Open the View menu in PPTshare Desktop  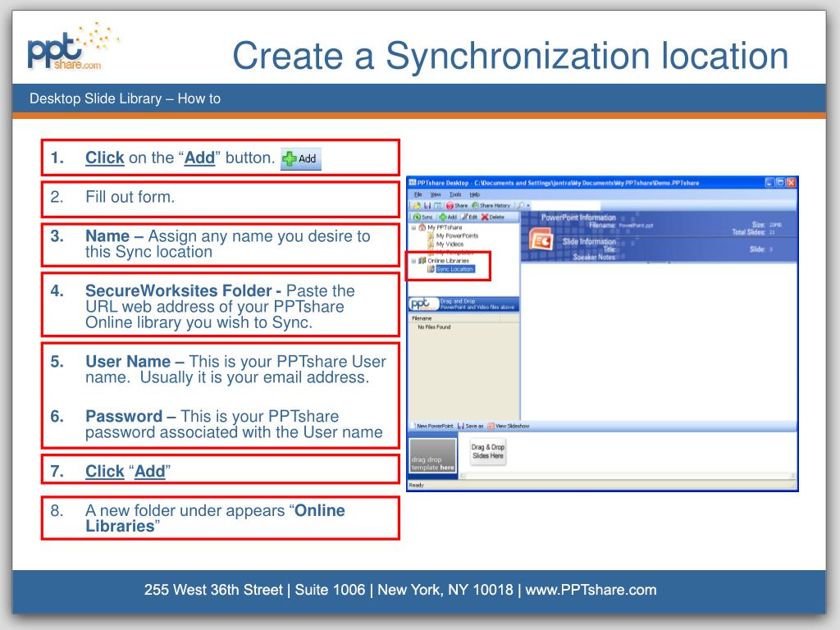pos(436,194)
